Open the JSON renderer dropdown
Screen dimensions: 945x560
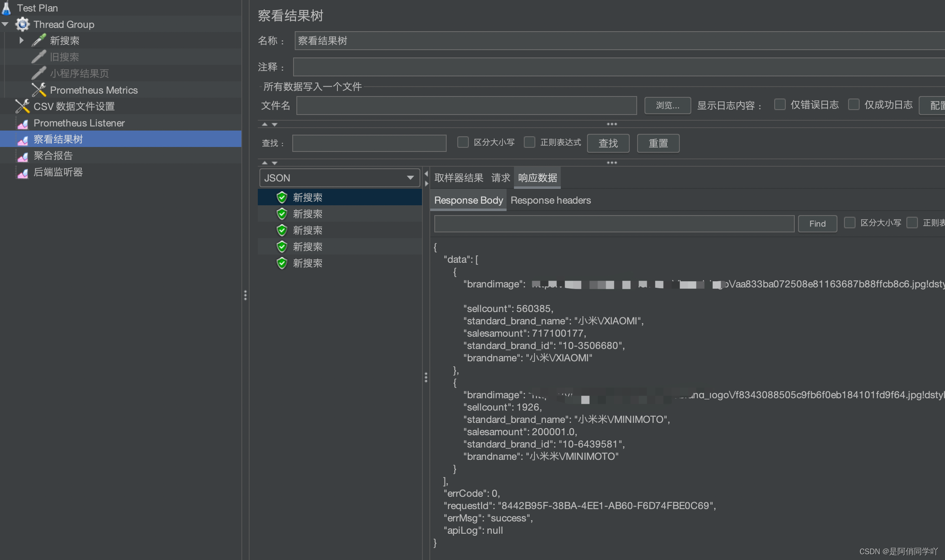pyautogui.click(x=339, y=178)
